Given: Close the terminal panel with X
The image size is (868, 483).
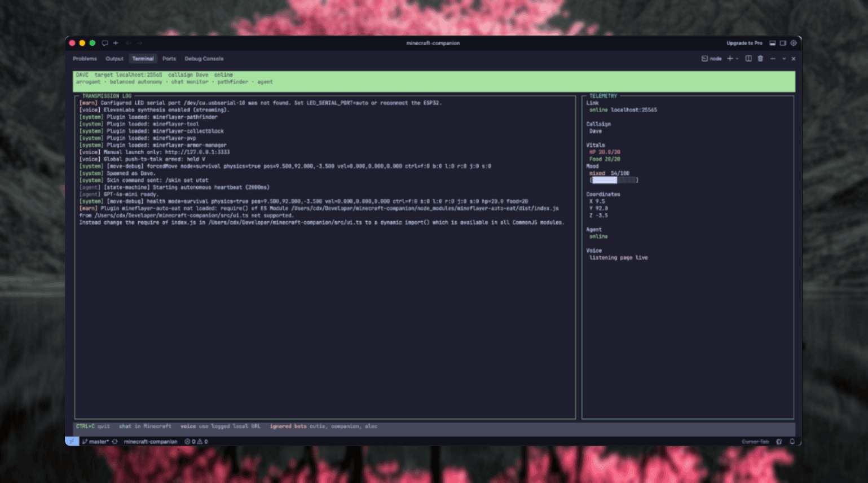Looking at the screenshot, I should click(794, 59).
